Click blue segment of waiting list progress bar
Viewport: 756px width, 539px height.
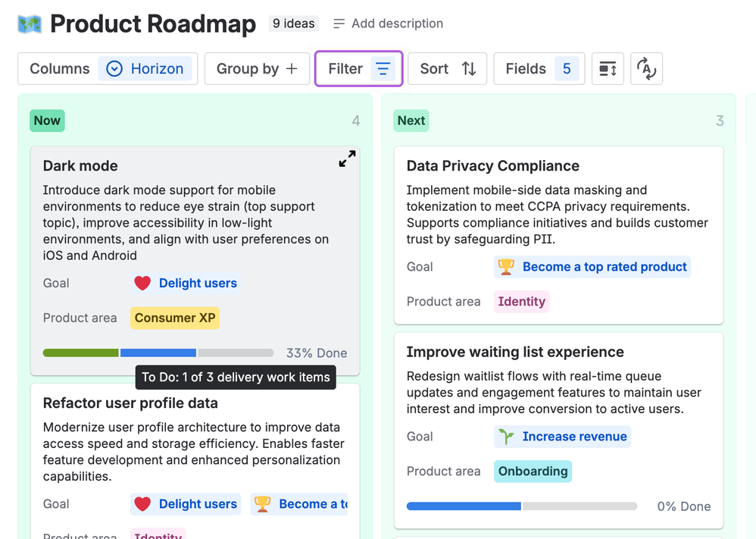point(464,506)
